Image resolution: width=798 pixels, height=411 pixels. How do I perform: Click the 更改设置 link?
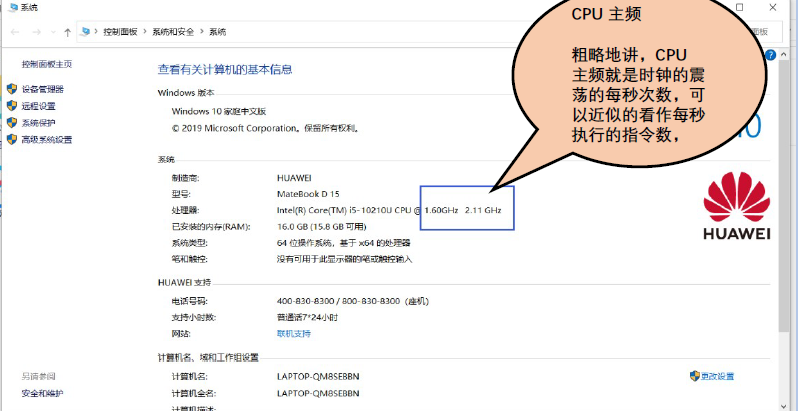tap(718, 376)
